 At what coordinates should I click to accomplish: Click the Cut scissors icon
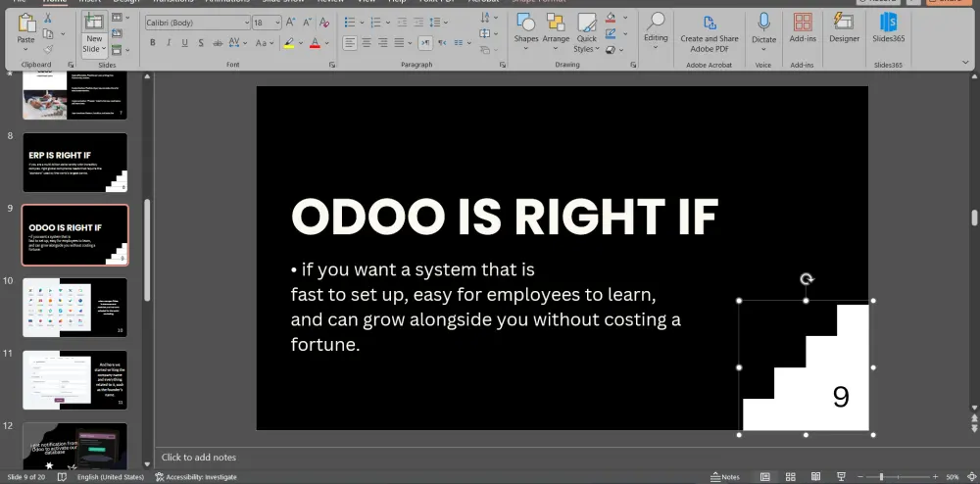[x=47, y=19]
